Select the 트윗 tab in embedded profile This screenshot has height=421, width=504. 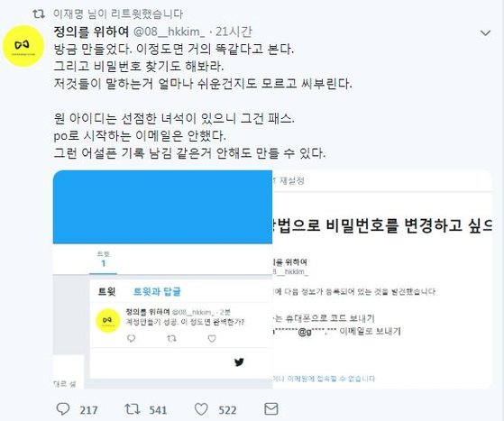(106, 291)
